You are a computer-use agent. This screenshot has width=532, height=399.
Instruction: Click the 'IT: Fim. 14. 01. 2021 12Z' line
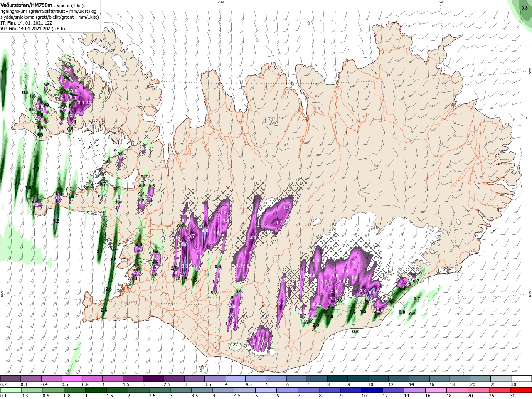point(26,23)
